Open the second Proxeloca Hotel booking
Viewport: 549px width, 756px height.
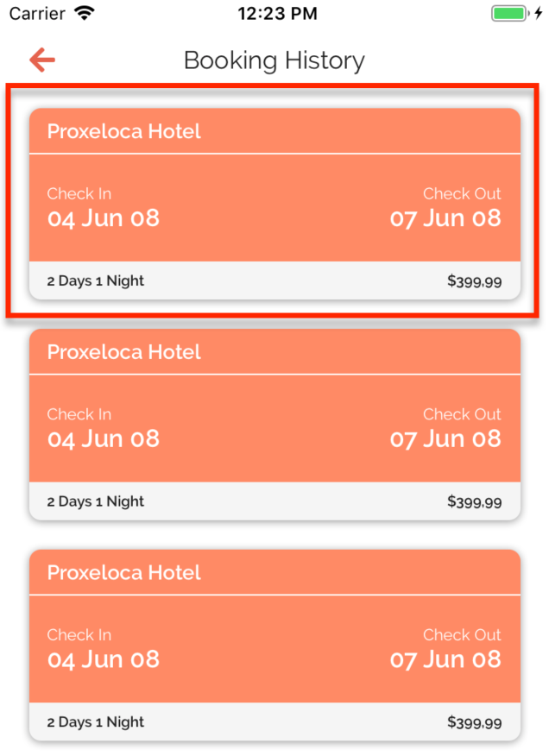274,423
